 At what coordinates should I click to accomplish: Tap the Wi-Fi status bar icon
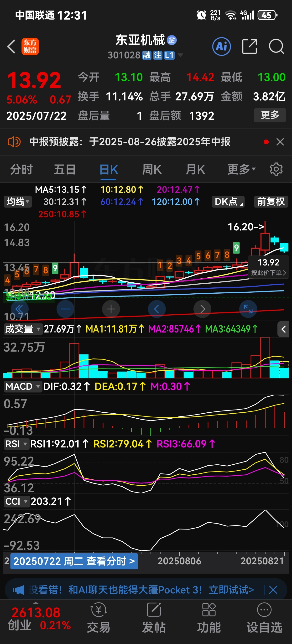tap(231, 15)
